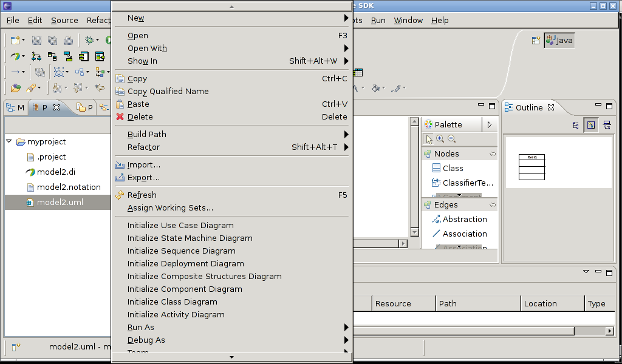Click the table icon in editor toolbar
This screenshot has width=622, height=364.
(358, 72)
